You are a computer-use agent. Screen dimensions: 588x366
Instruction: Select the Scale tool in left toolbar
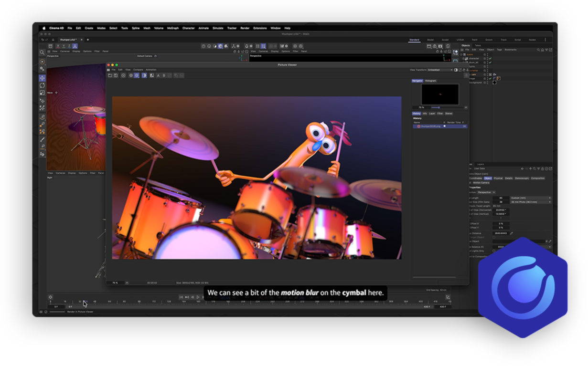click(42, 93)
